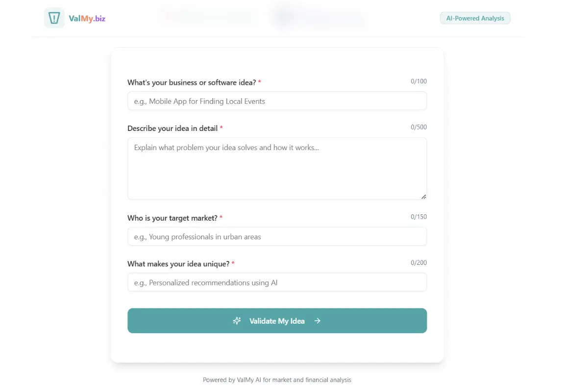Viewport: 588px width, 387px height.
Task: Click the "What's your business or software idea?" label
Action: (192, 82)
